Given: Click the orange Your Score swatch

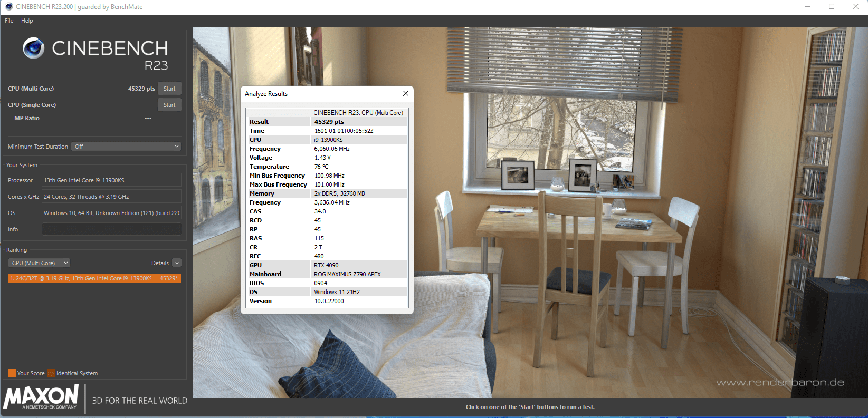Looking at the screenshot, I should (12, 373).
